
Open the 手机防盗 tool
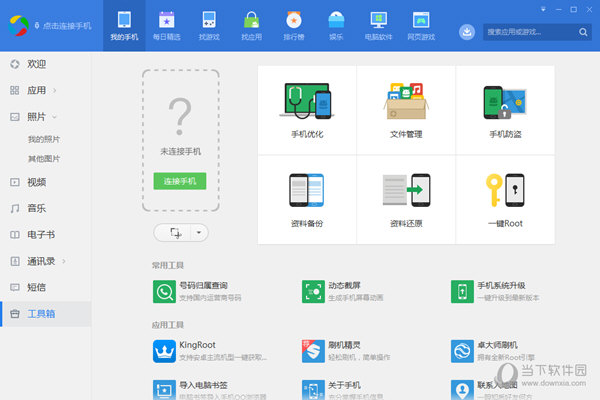click(x=505, y=110)
